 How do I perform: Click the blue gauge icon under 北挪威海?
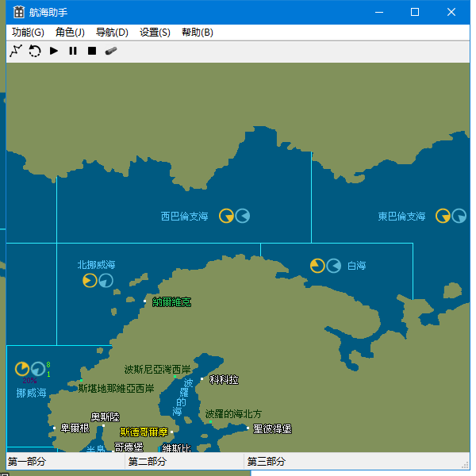pos(106,281)
